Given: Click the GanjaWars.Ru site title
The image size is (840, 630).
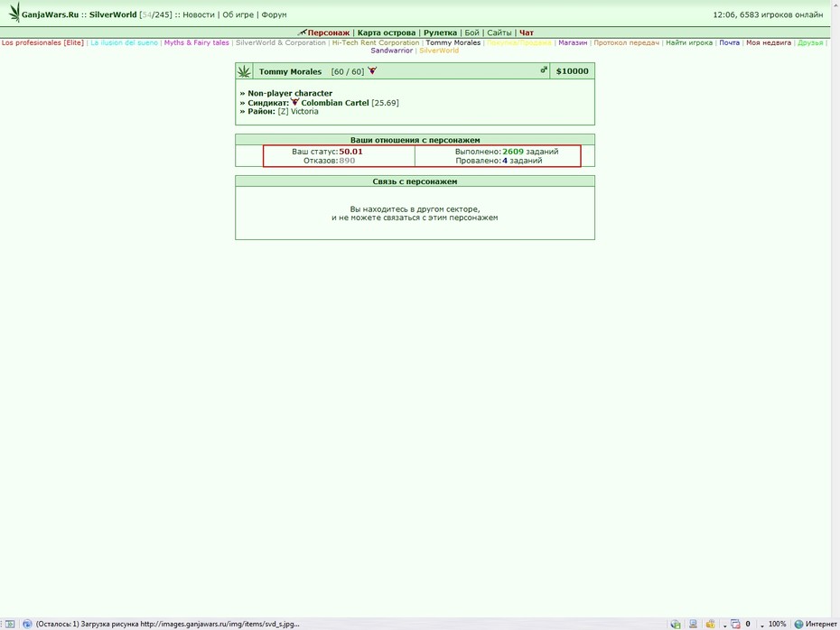Looking at the screenshot, I should 51,15.
